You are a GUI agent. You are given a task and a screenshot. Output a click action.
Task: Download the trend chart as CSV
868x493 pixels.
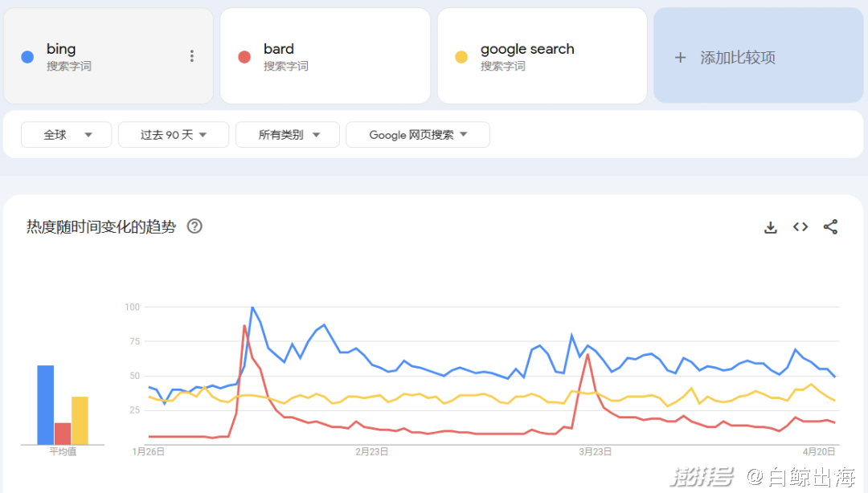[x=771, y=227]
